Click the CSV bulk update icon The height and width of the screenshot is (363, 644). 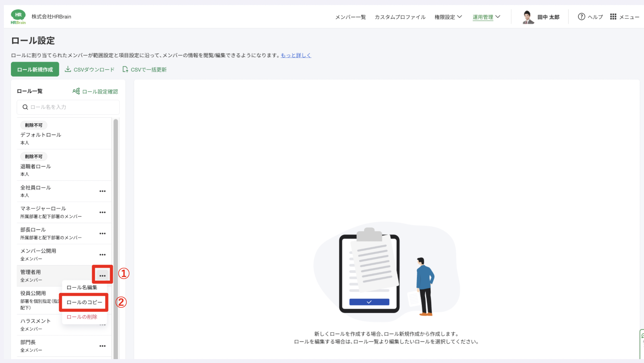125,69
